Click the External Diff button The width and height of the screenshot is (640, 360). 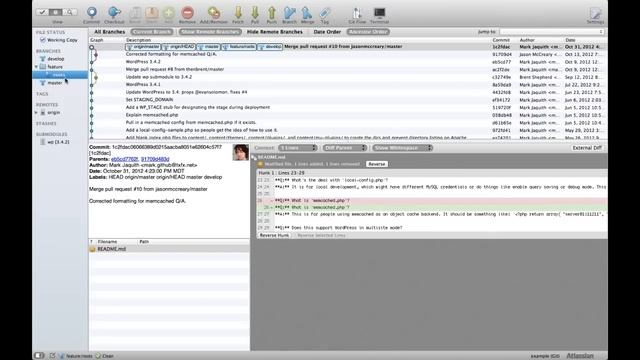(x=587, y=148)
